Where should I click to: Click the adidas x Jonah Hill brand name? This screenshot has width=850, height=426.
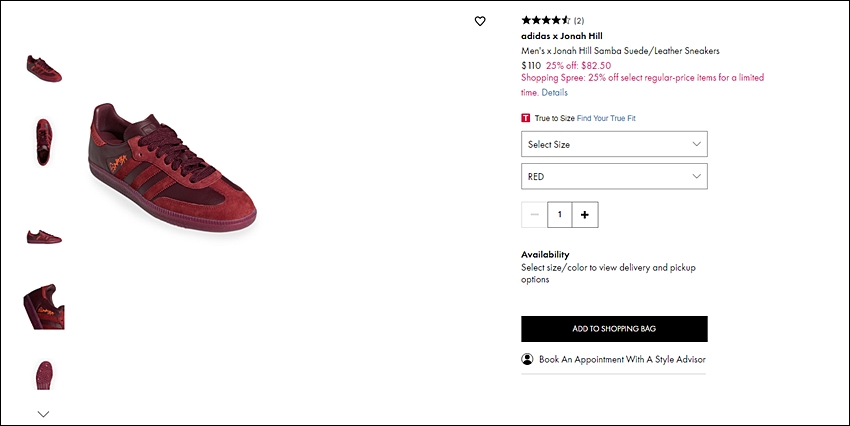coord(562,36)
